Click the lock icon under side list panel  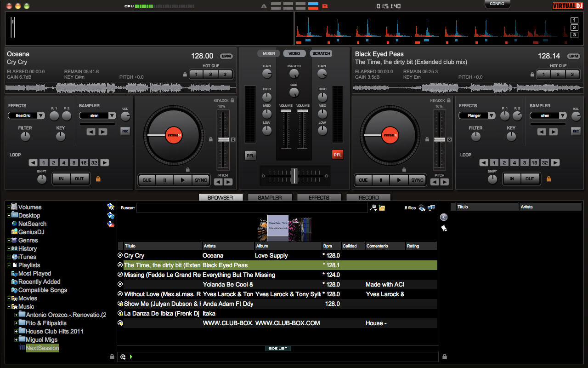click(444, 356)
